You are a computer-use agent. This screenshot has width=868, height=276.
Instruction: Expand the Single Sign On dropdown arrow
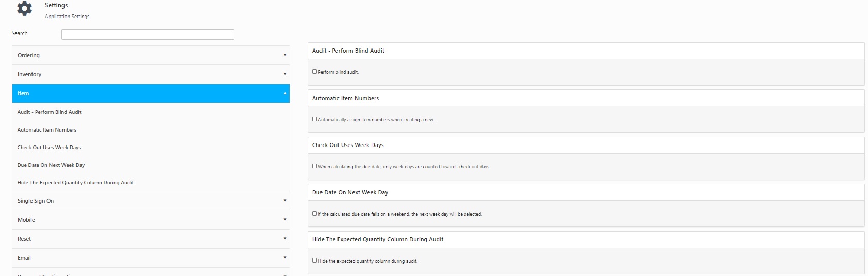(285, 201)
